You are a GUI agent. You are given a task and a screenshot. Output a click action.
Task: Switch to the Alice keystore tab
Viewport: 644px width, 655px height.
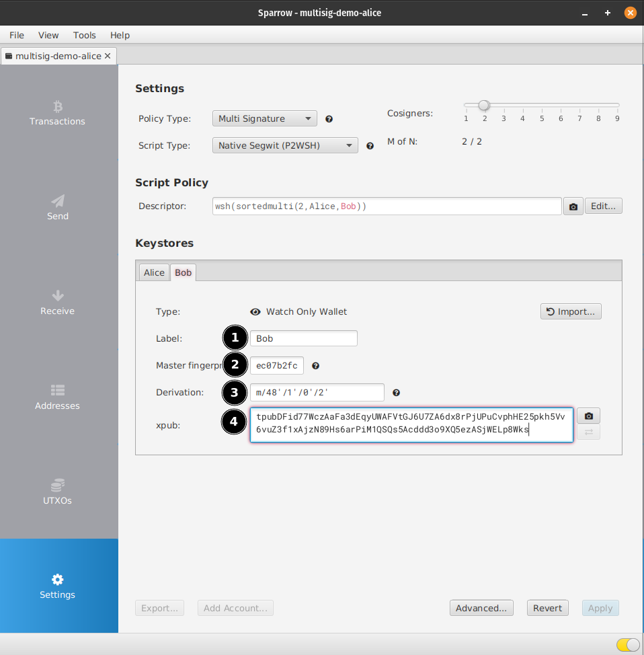154,272
